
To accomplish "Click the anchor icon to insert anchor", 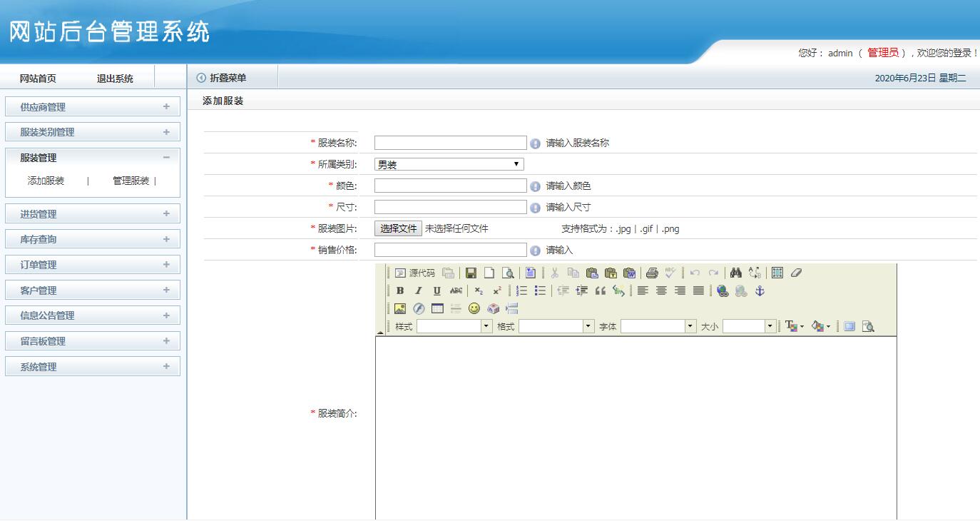I will click(x=760, y=291).
